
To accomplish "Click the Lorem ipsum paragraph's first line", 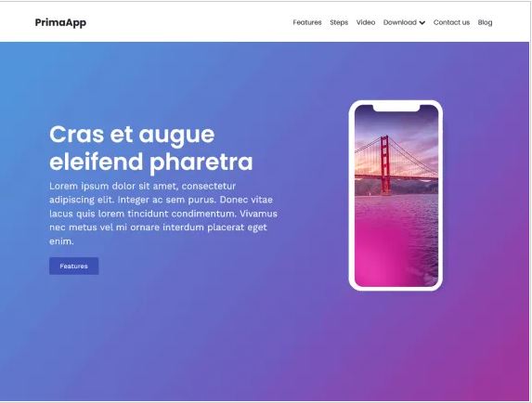I will click(142, 186).
